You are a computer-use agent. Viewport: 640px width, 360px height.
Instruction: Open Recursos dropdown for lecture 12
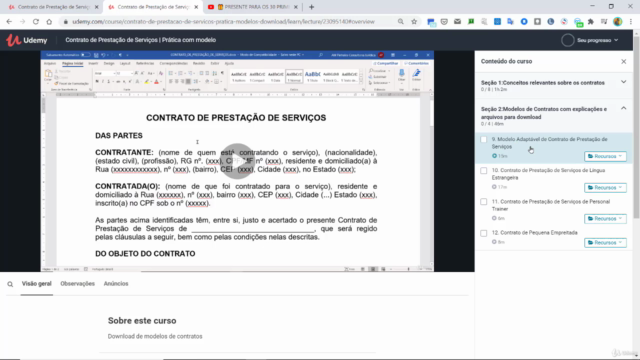[605, 242]
